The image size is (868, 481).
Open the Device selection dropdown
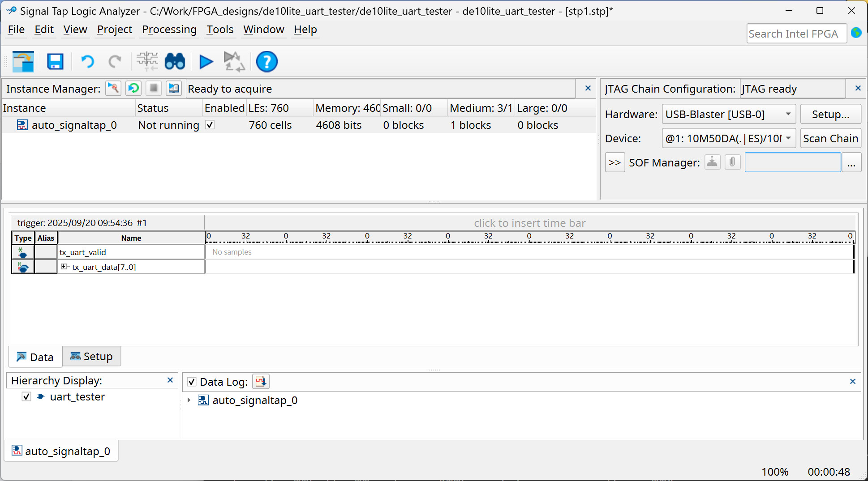tap(788, 138)
